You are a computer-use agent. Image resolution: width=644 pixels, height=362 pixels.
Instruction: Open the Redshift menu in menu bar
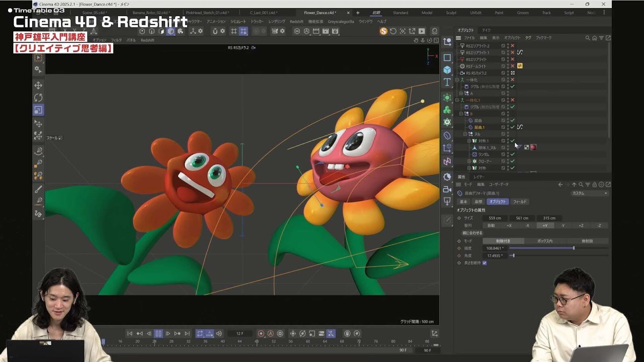(296, 22)
